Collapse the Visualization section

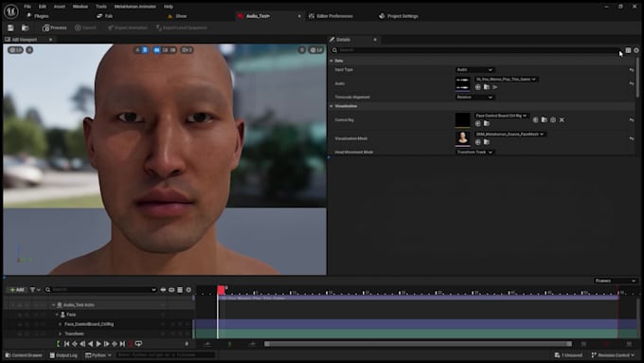click(331, 106)
